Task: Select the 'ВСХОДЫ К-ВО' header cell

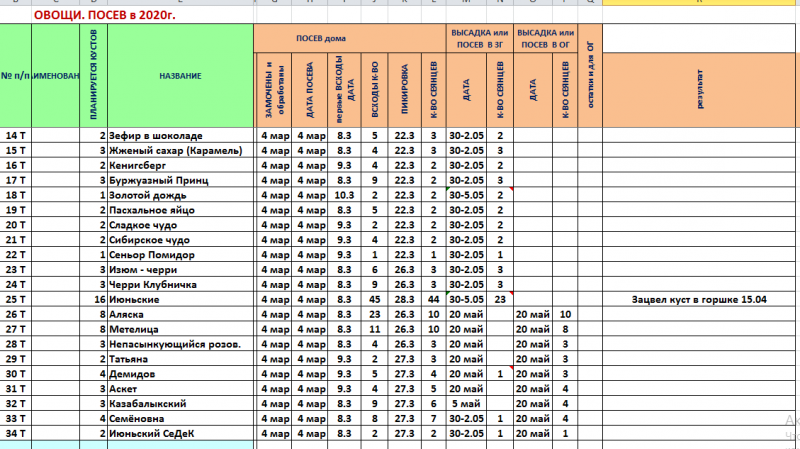Action: 374,90
